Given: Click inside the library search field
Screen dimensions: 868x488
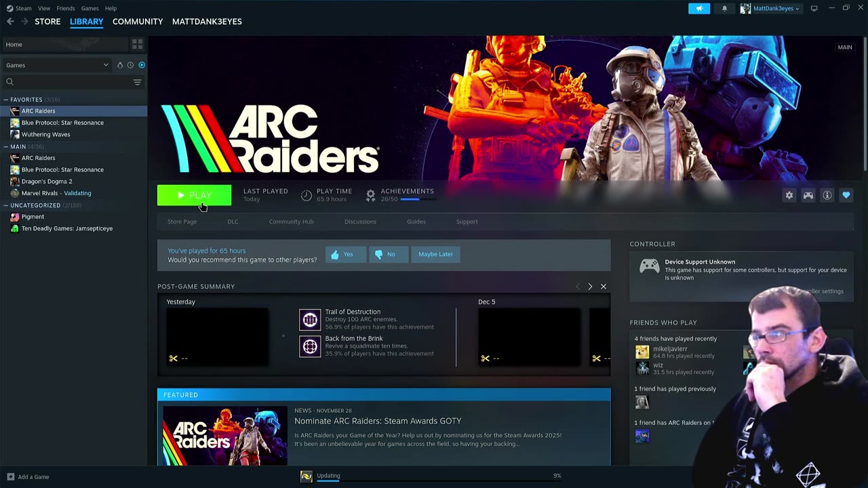Looking at the screenshot, I should [73, 82].
